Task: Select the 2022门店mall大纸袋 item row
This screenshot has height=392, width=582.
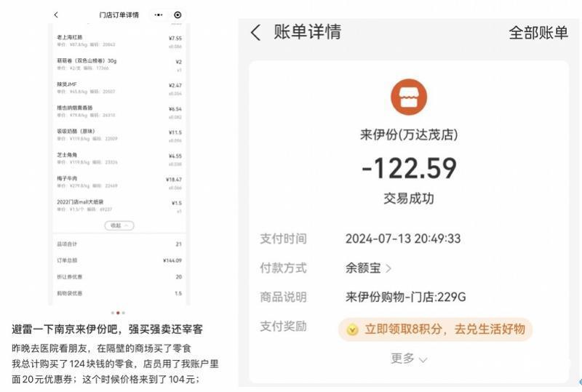Action: point(119,206)
